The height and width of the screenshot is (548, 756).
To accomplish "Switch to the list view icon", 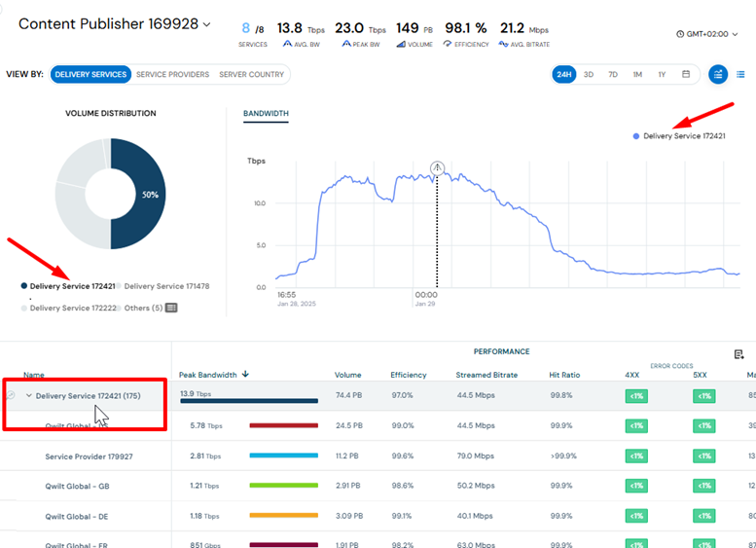I will pyautogui.click(x=740, y=74).
